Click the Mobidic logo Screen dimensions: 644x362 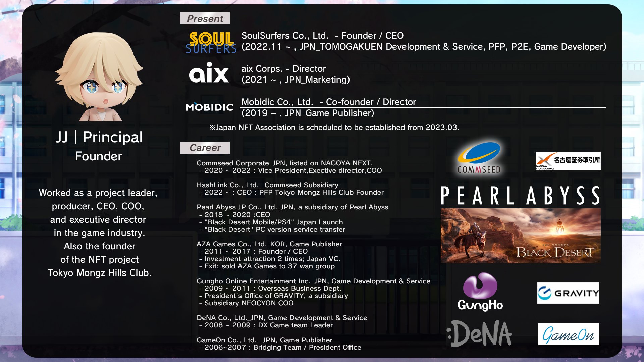point(210,107)
